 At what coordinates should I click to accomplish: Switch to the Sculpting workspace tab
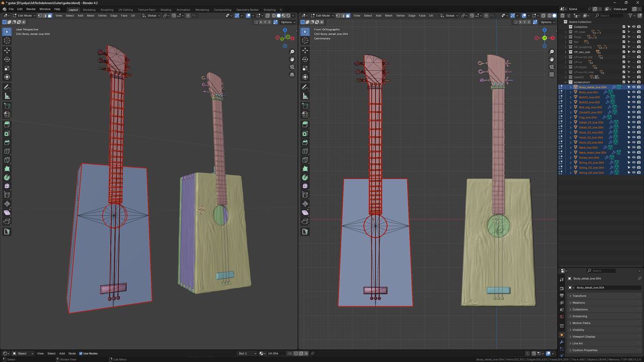pyautogui.click(x=107, y=10)
